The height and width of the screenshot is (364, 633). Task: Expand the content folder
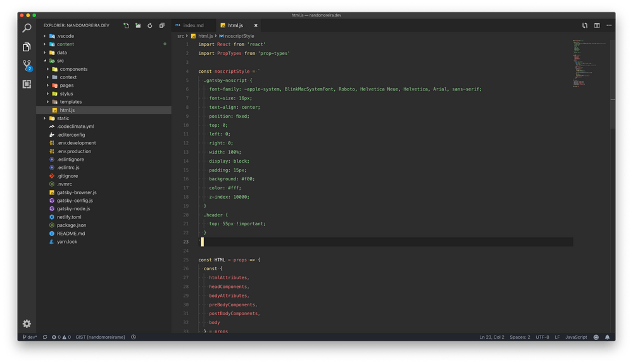(x=65, y=44)
